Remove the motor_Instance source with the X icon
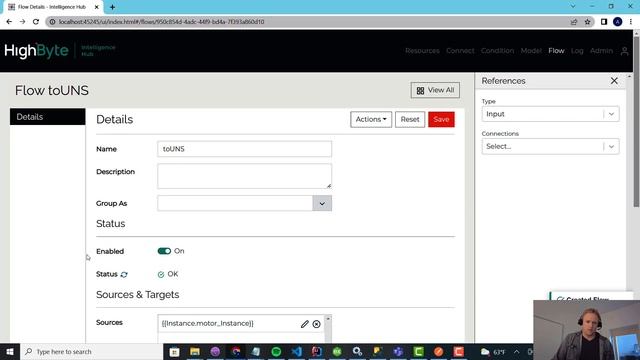The width and height of the screenshot is (640, 360). point(316,324)
